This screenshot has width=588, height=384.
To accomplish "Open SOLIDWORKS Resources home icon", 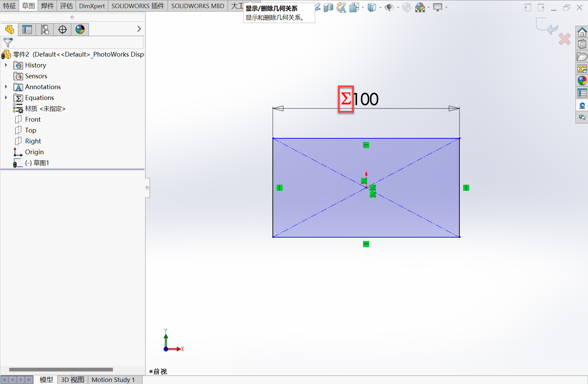I will (x=582, y=32).
